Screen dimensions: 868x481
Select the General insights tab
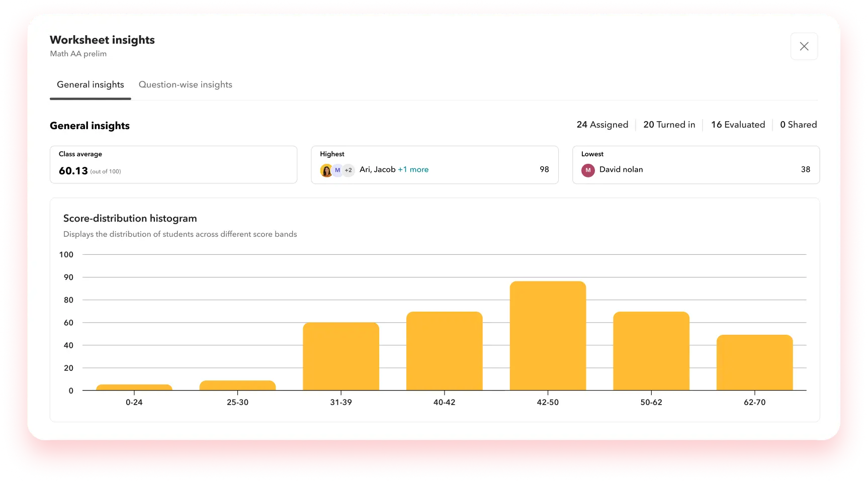91,84
